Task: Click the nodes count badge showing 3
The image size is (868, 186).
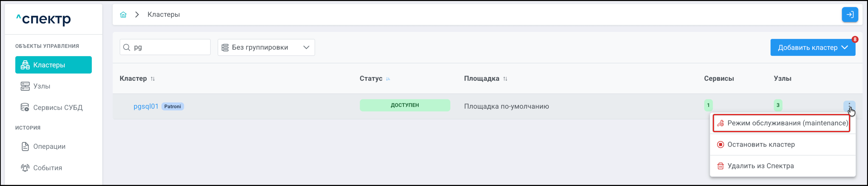Action: 778,105
